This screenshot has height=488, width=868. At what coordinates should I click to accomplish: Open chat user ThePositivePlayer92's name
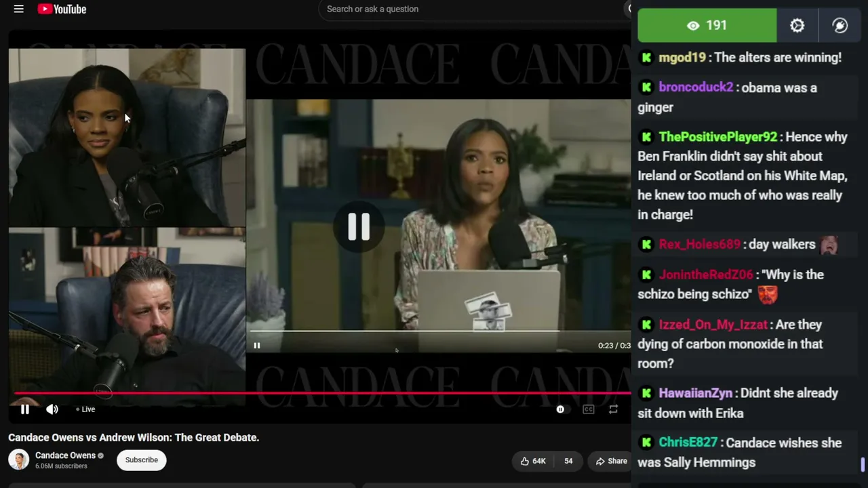coord(718,137)
